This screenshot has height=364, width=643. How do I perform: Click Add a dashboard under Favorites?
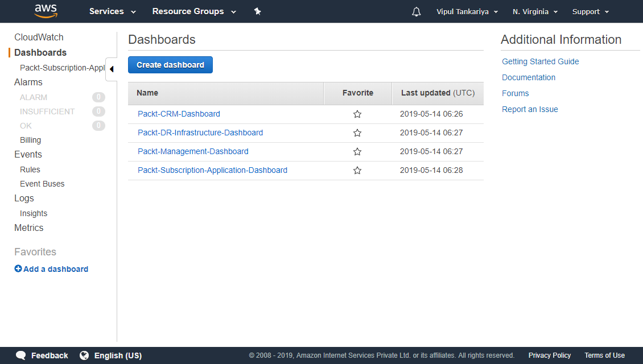pyautogui.click(x=56, y=269)
